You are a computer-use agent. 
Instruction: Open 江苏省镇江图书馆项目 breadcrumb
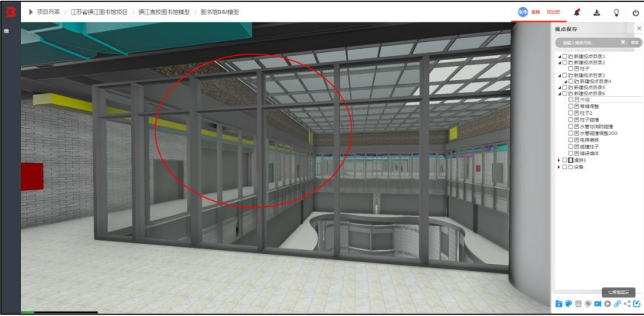(x=99, y=12)
